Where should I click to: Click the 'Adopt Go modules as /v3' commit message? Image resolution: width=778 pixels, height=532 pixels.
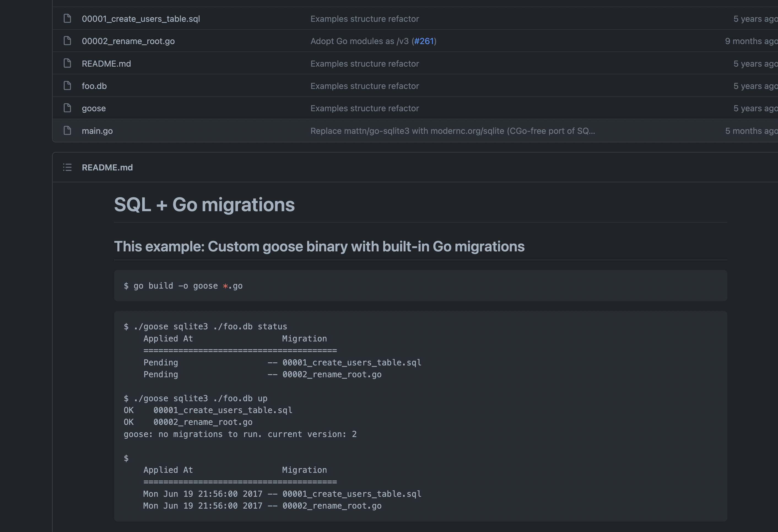[359, 41]
